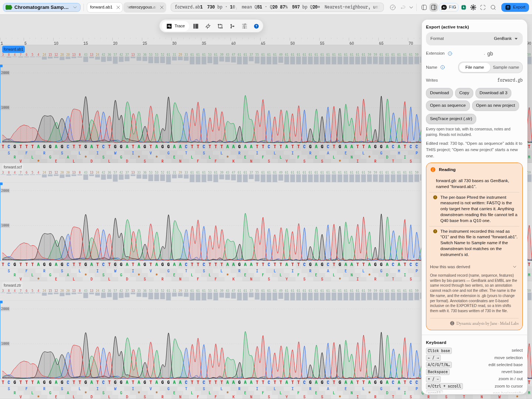Image resolution: width=532 pixels, height=399 pixels.
Task: Click the info icon next to Extension
Action: [x=450, y=54]
